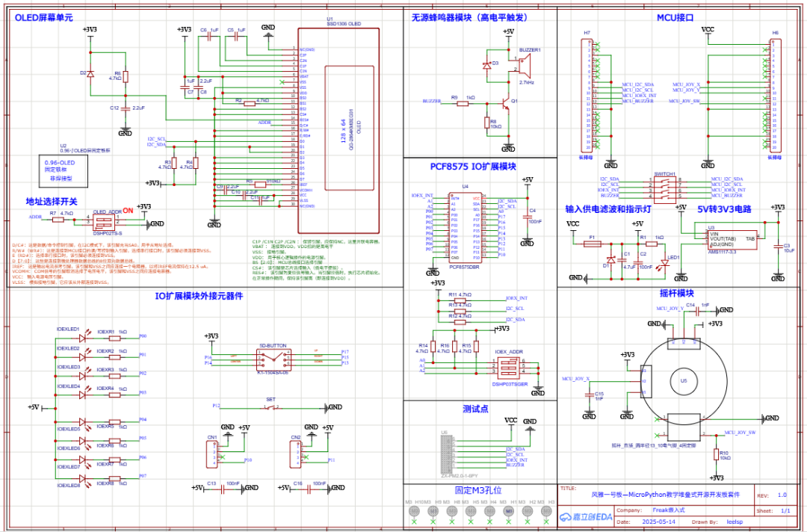
Task: Click the AMS1117-3.3 regulator U3 block
Action: tap(732, 239)
